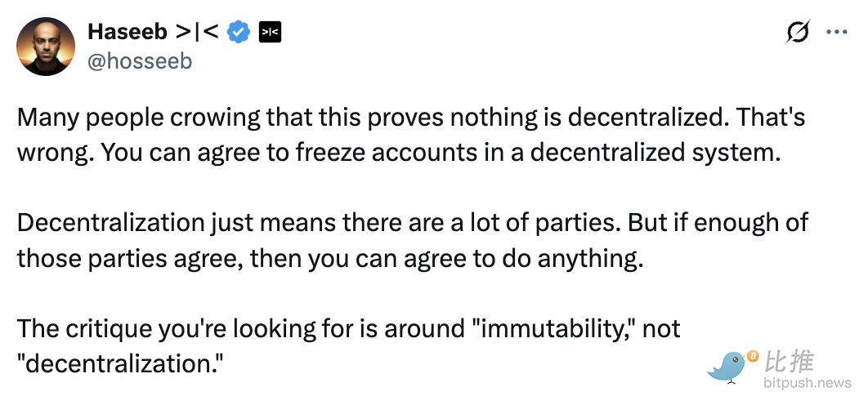The width and height of the screenshot is (868, 405).
Task: Open the three-dot more options menu
Action: pos(837,33)
